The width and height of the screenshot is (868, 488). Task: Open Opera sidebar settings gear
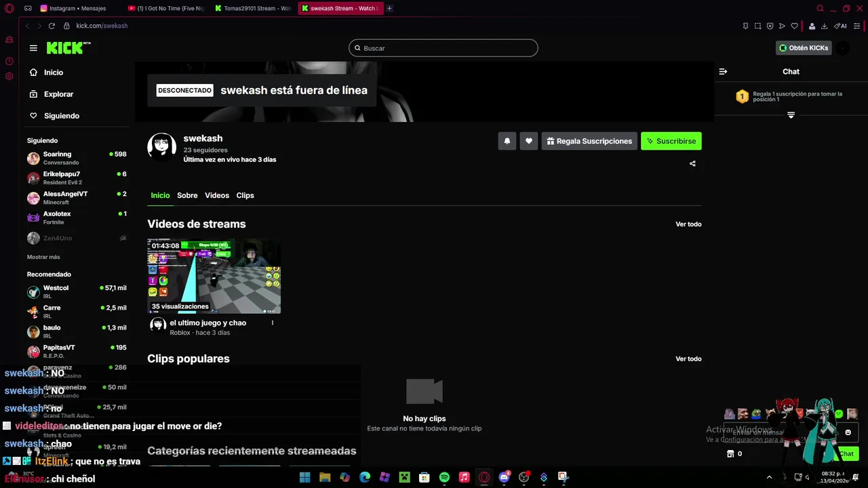(x=9, y=76)
